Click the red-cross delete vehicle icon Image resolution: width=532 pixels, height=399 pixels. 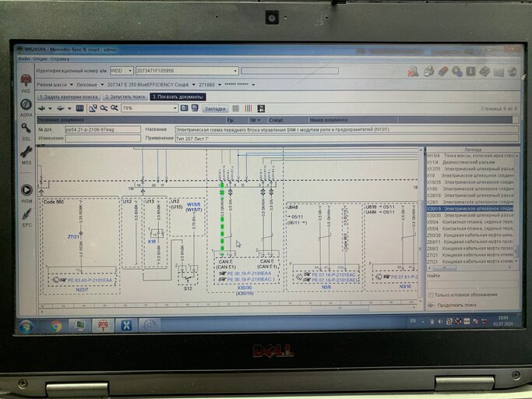(x=413, y=72)
